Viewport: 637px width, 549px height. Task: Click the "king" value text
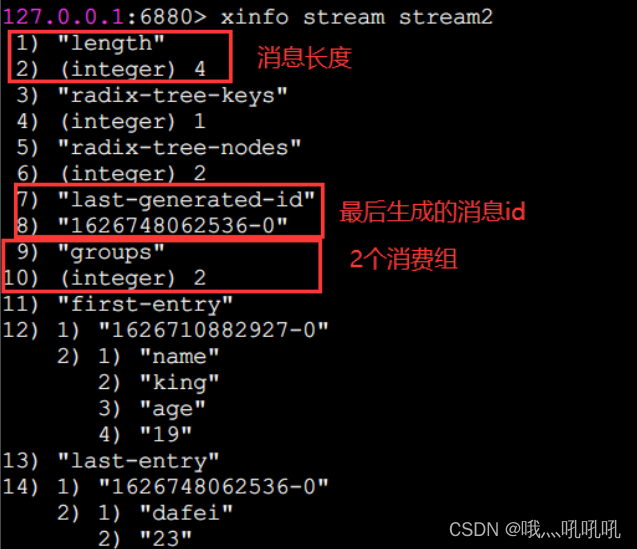click(x=179, y=383)
